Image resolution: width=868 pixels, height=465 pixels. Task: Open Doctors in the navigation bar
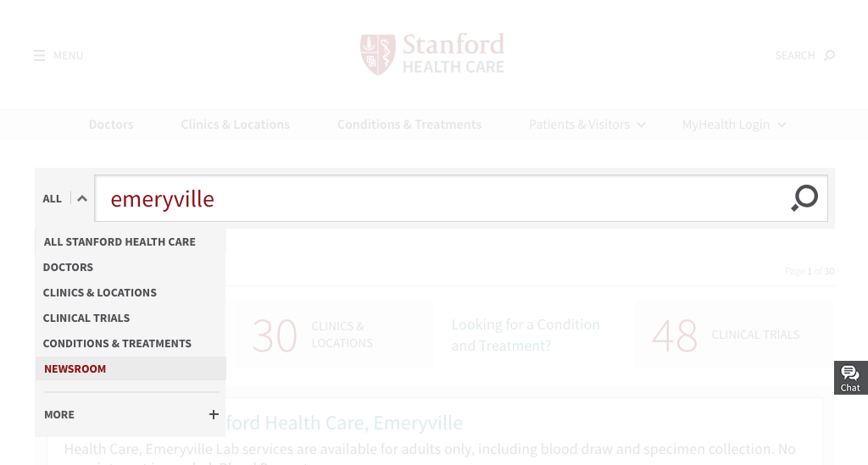(111, 125)
